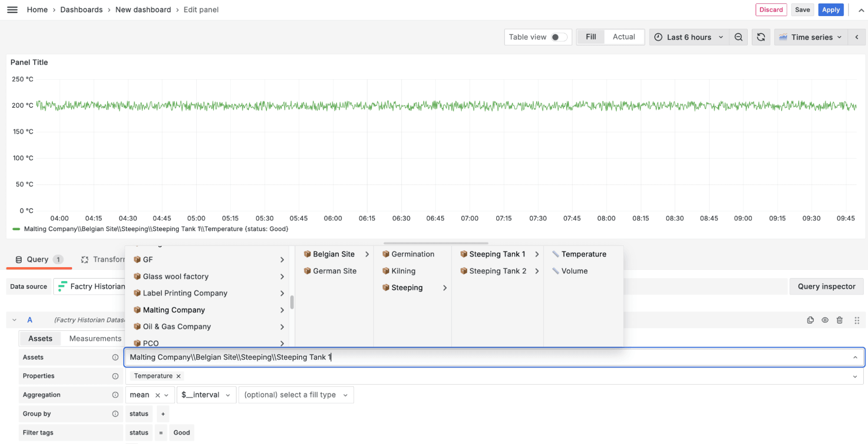Image resolution: width=868 pixels, height=444 pixels.
Task: Switch measurement display to Actual
Action: click(624, 37)
